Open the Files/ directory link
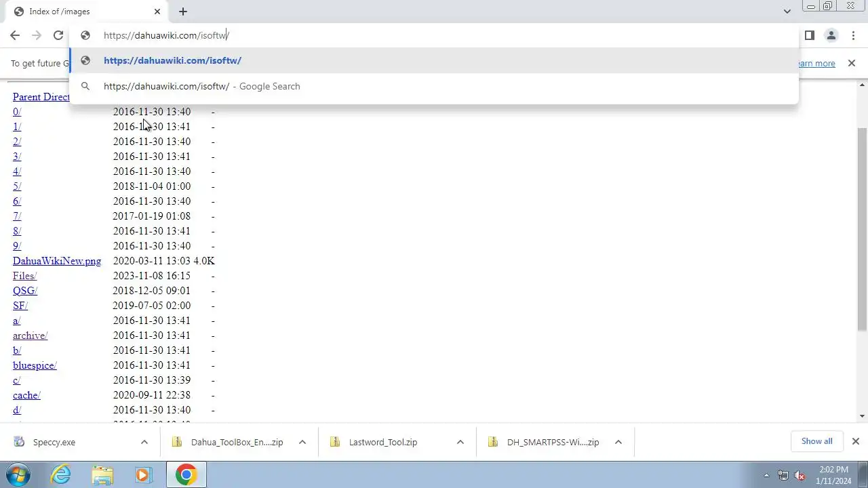The image size is (868, 488). coord(24,276)
